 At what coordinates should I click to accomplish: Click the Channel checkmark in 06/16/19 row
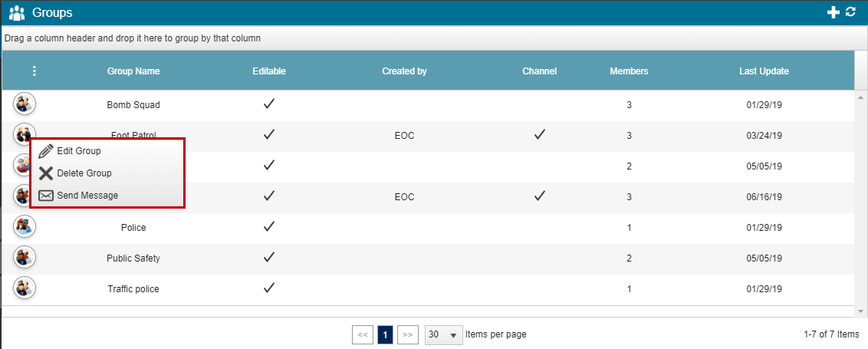(540, 196)
